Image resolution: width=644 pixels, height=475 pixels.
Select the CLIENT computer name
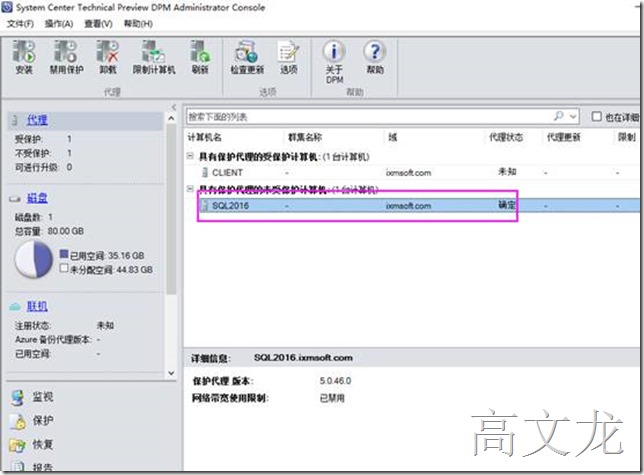[x=227, y=173]
